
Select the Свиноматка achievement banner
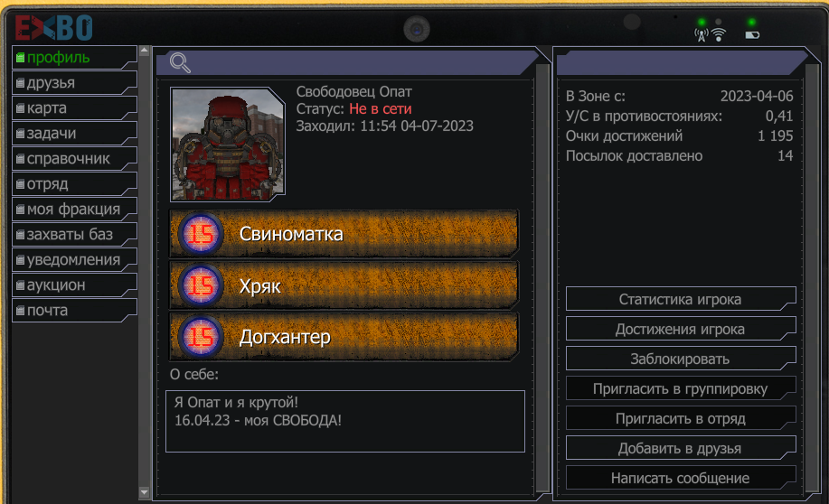[x=344, y=234]
